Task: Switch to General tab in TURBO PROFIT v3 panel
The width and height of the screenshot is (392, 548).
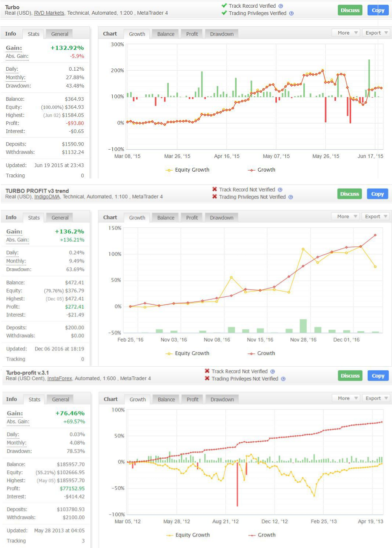Action: pyautogui.click(x=60, y=218)
